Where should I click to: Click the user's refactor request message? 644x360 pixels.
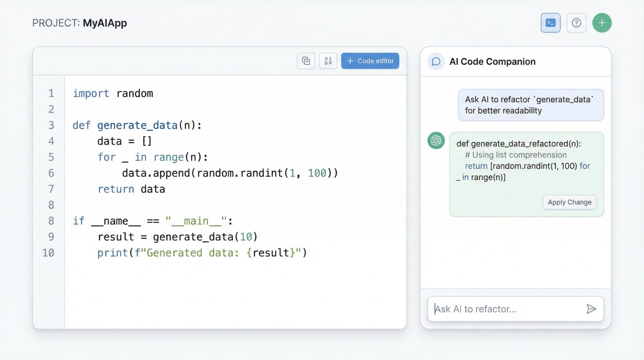coord(531,105)
